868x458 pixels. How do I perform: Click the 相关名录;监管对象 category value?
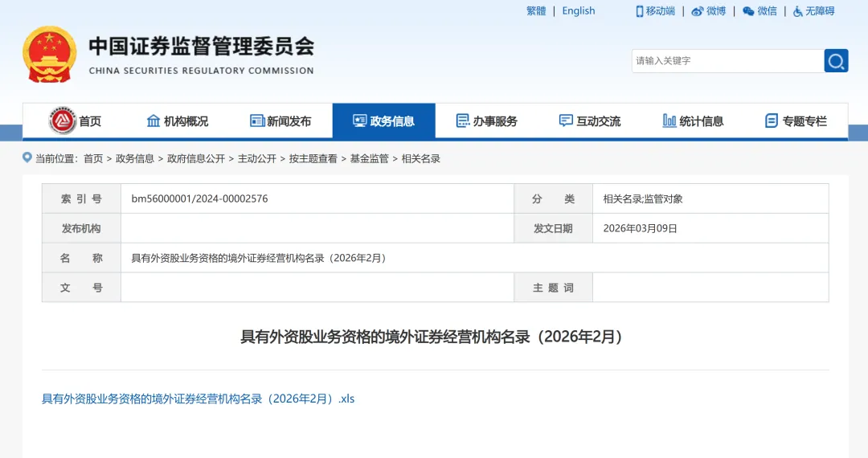pos(643,199)
